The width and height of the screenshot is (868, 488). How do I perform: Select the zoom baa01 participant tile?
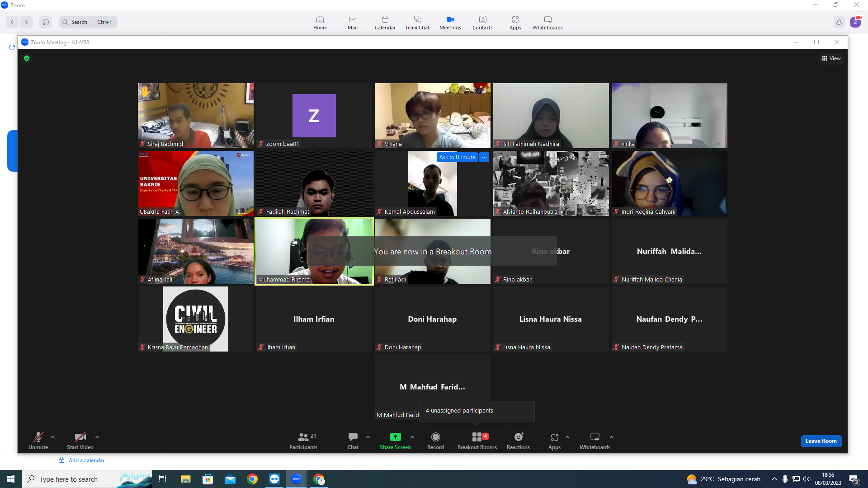314,116
